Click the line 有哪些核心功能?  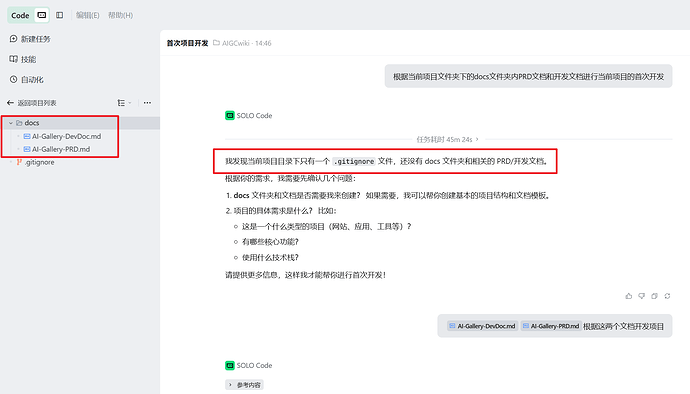270,242
